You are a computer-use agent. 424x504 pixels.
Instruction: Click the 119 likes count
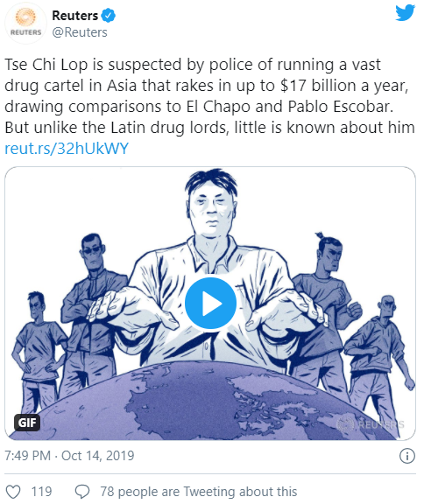coord(41,492)
